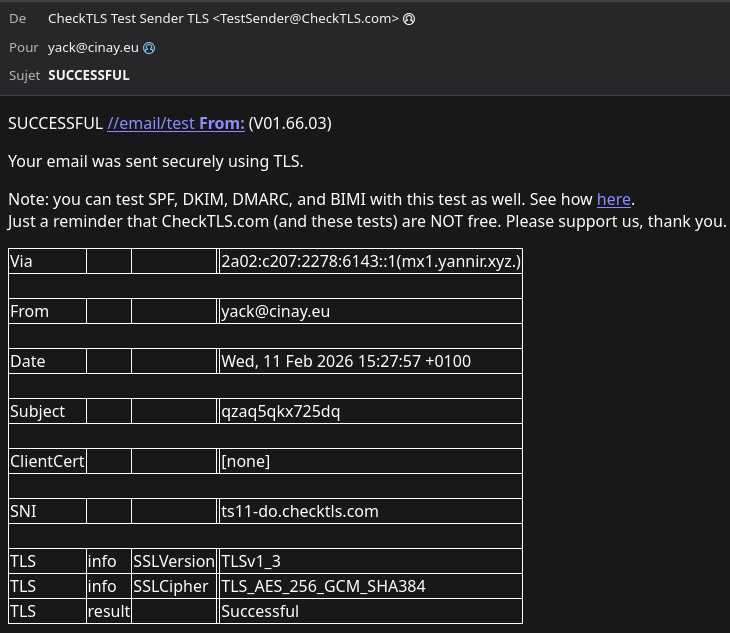
Task: Click the contact icon beside TestSender@CheckTLS.com
Action: (409, 19)
